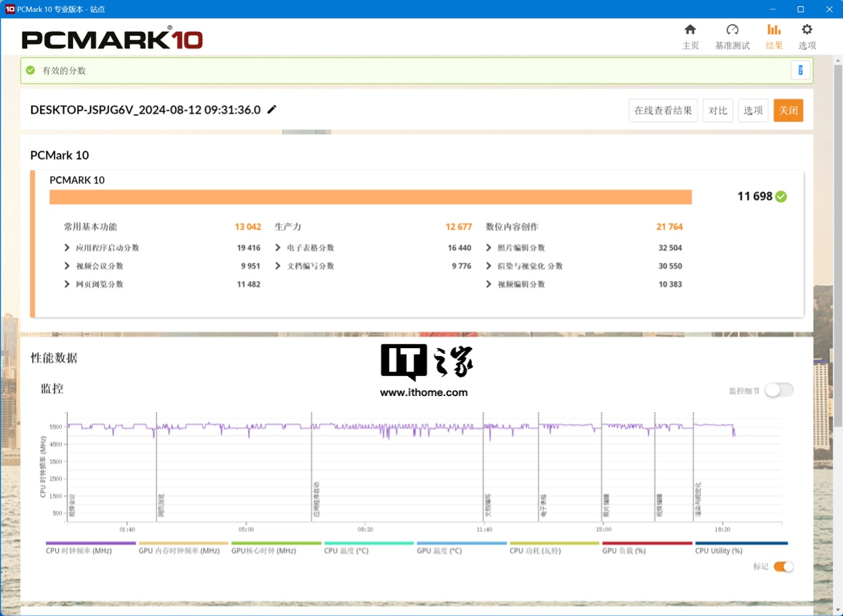Expand 视频会议分数 row
Viewport: 843px width, 616px height.
tap(67, 266)
